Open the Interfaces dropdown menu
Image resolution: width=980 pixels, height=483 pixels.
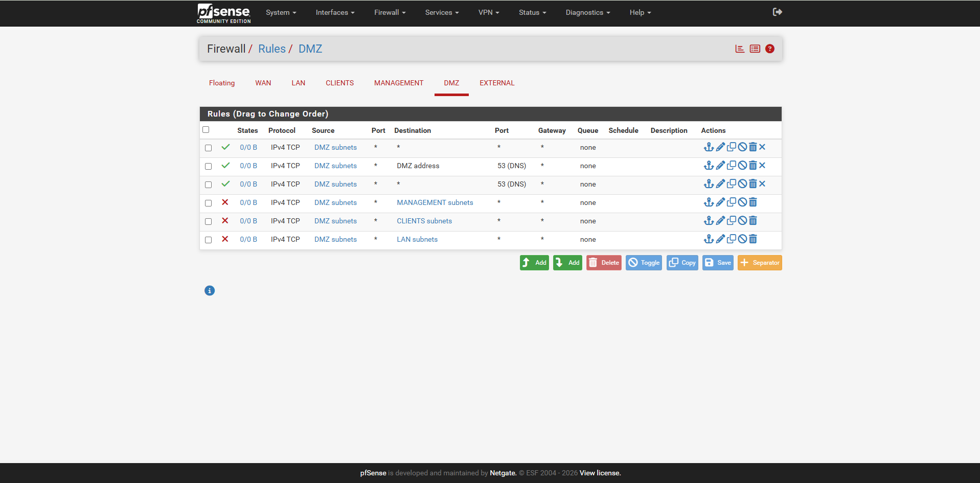coord(335,13)
